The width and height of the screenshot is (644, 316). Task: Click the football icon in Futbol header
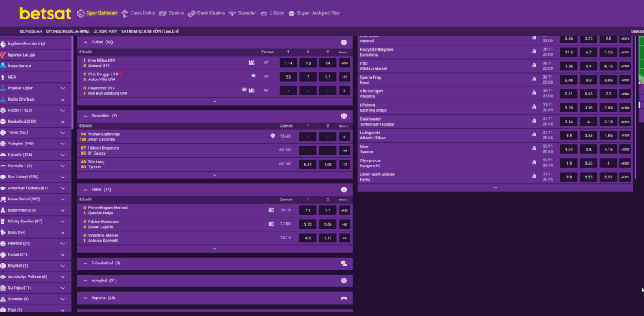click(x=344, y=42)
